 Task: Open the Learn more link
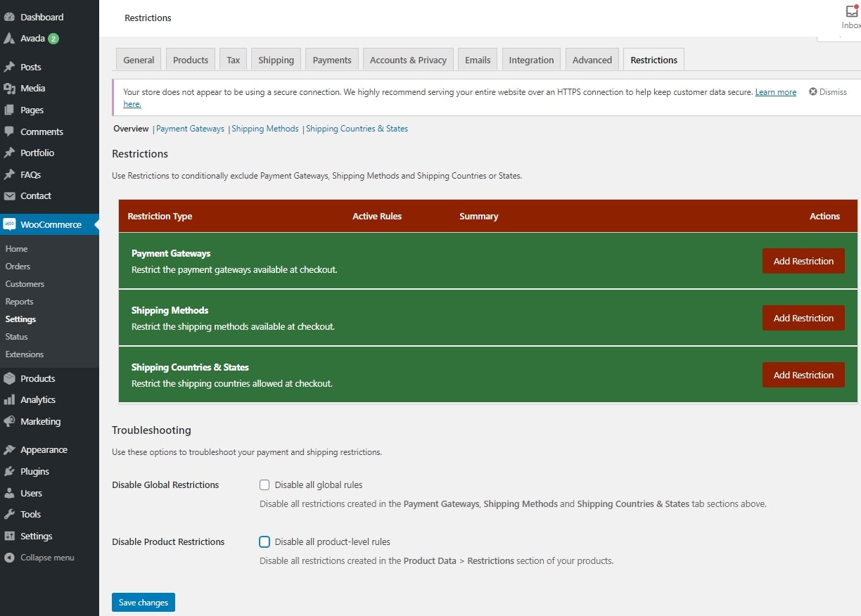coord(776,92)
